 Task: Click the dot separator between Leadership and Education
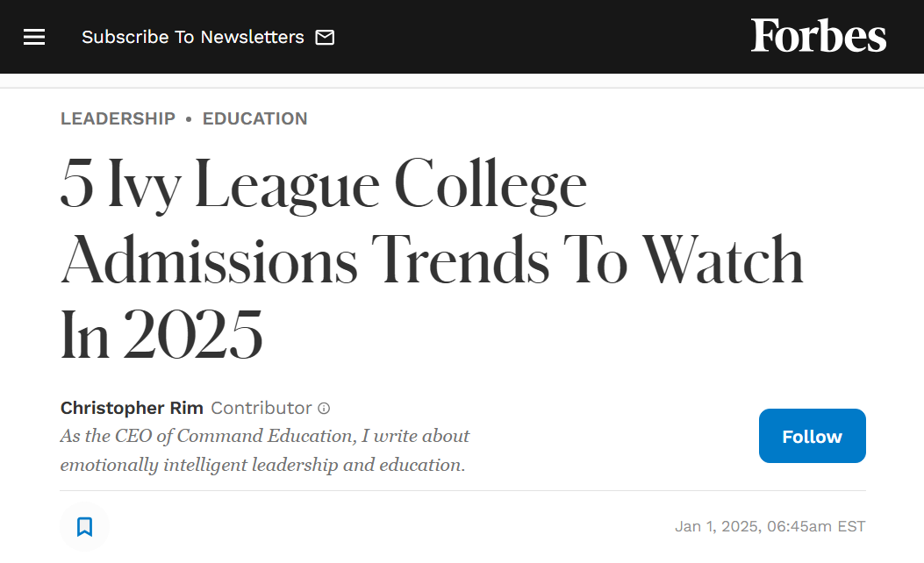pyautogui.click(x=189, y=119)
